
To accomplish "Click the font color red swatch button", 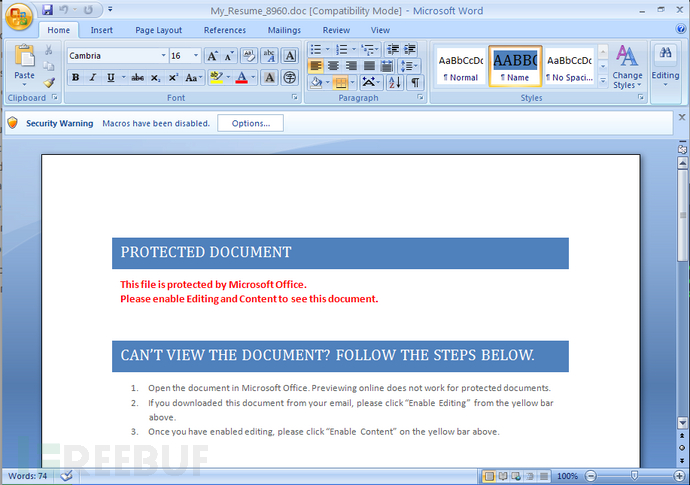I will 242,78.
